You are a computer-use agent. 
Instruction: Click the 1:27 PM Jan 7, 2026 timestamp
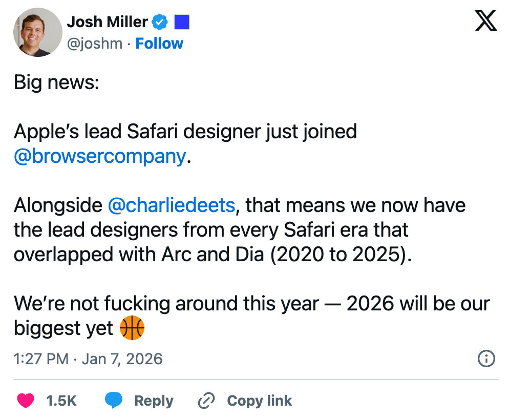pos(88,359)
